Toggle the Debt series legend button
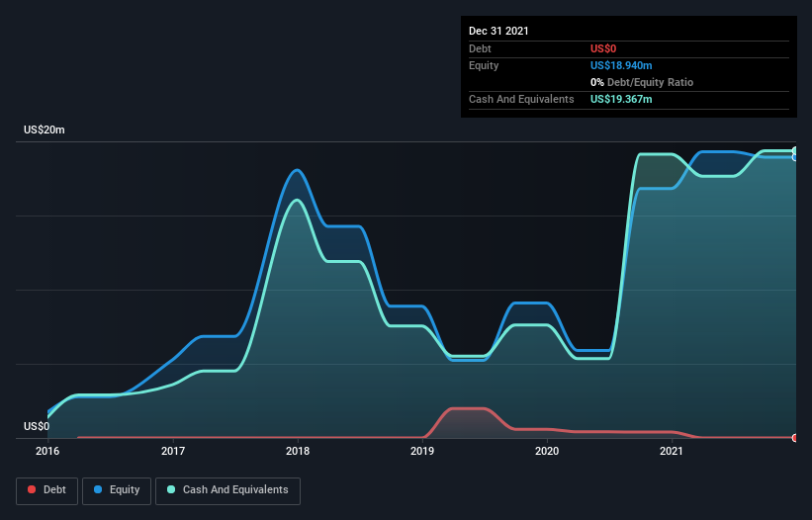812x520 pixels. [46, 490]
